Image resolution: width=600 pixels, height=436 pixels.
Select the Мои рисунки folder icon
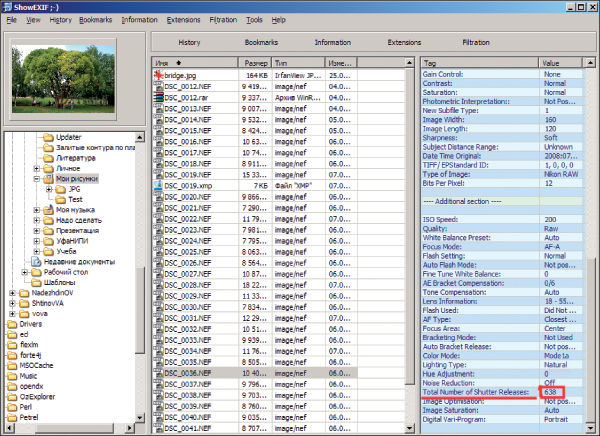[x=46, y=178]
